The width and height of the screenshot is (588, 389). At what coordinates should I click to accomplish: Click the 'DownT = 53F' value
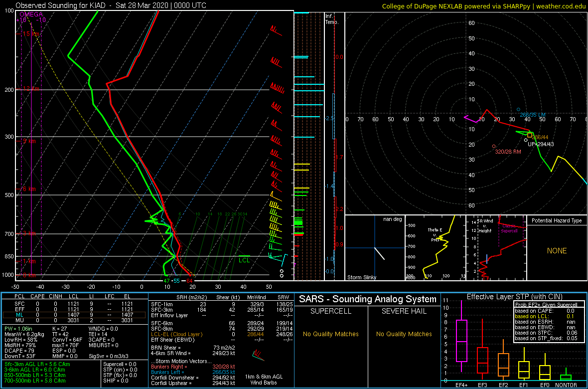coord(20,356)
